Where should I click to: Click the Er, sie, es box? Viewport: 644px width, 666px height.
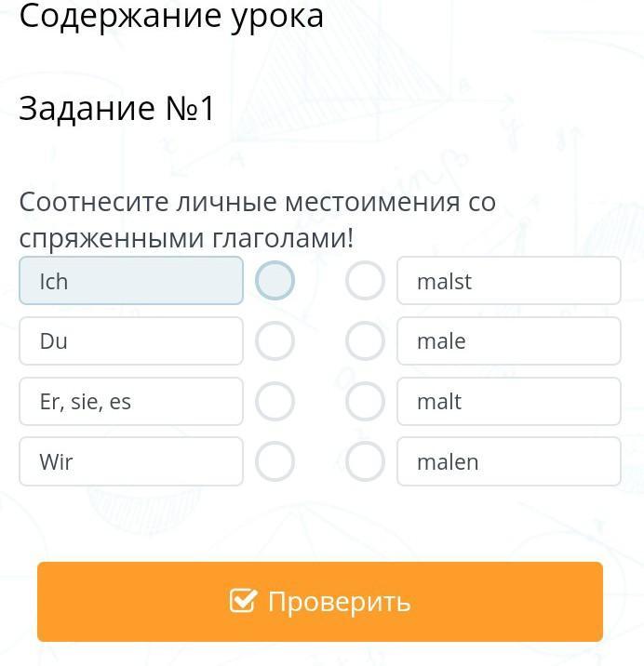pyautogui.click(x=131, y=402)
